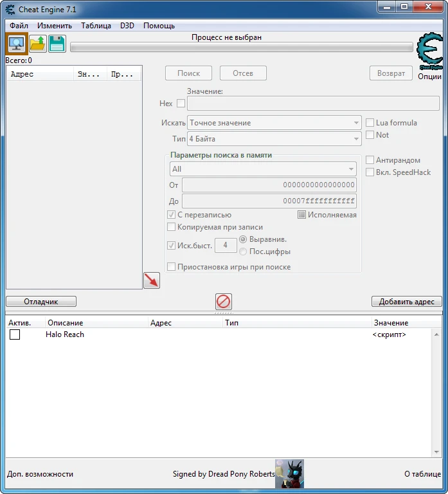This screenshot has width=448, height=494.
Task: Click Пр... column header in results
Action: (x=123, y=74)
